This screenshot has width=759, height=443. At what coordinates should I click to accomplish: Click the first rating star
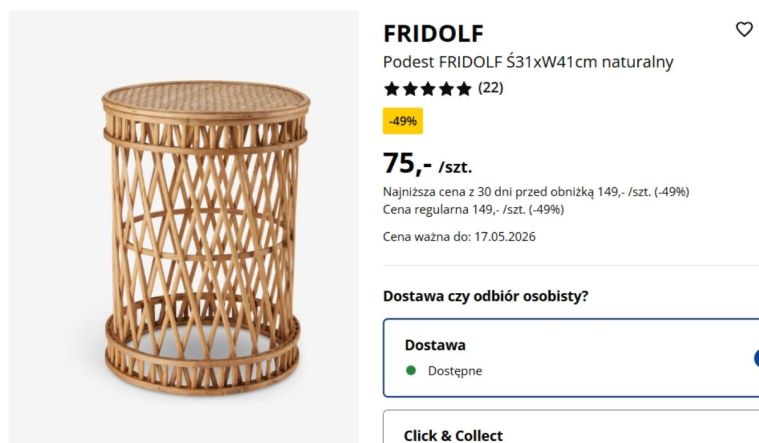click(392, 89)
